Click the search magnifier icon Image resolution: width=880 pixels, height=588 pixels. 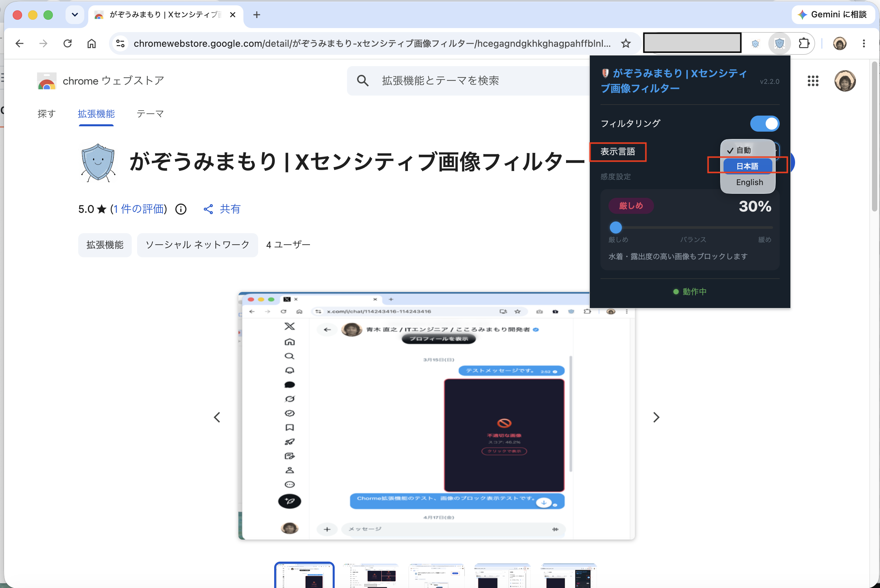362,81
